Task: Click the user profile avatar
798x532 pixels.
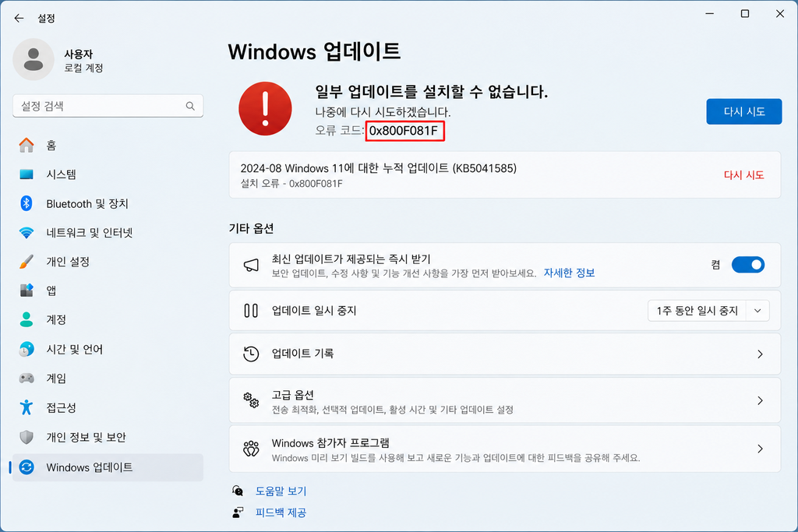Action: tap(34, 59)
